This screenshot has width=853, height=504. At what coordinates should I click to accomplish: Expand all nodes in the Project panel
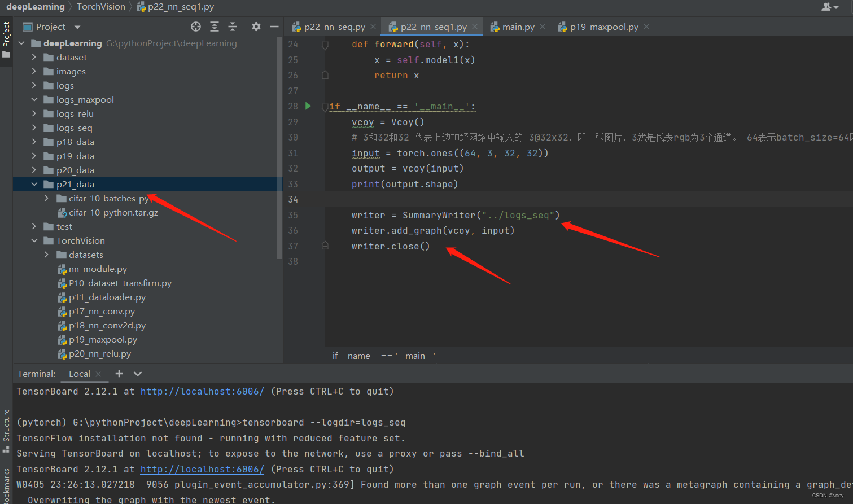click(x=215, y=27)
